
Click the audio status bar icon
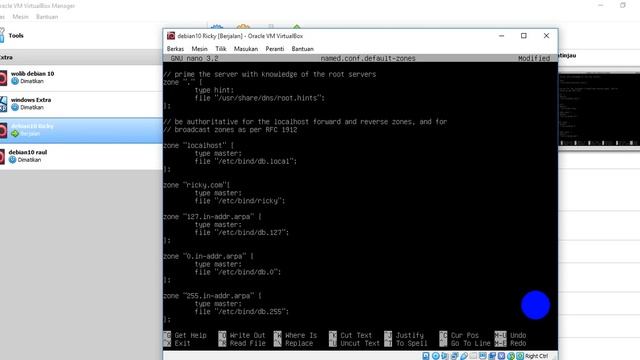pyautogui.click(x=444, y=356)
